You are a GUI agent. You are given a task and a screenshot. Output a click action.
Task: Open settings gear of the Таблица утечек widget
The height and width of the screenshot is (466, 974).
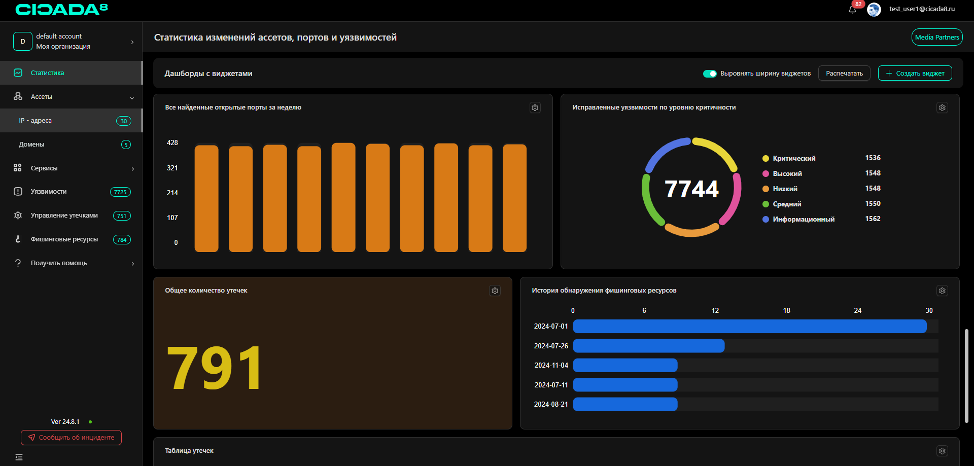pyautogui.click(x=941, y=451)
